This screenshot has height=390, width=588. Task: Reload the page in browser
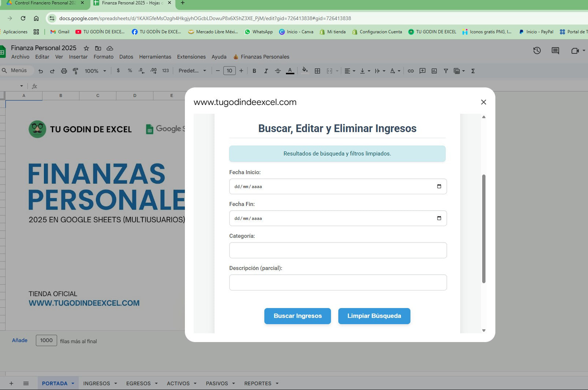[x=23, y=18]
